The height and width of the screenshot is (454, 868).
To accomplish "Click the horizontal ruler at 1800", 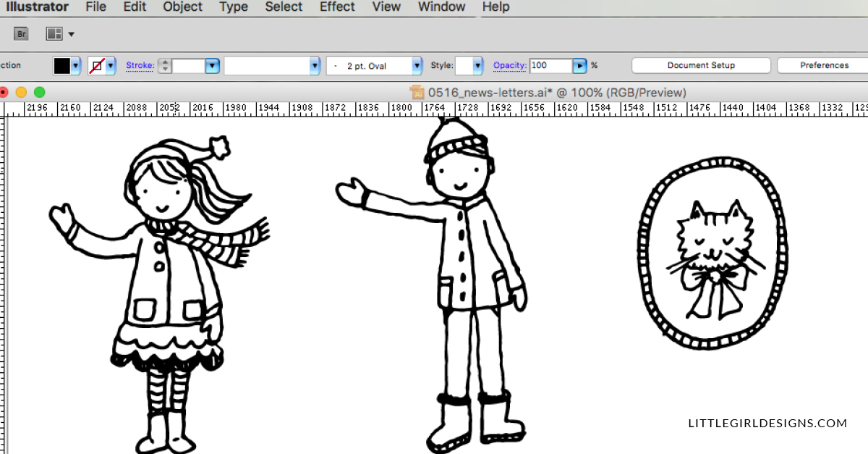I will point(401,109).
